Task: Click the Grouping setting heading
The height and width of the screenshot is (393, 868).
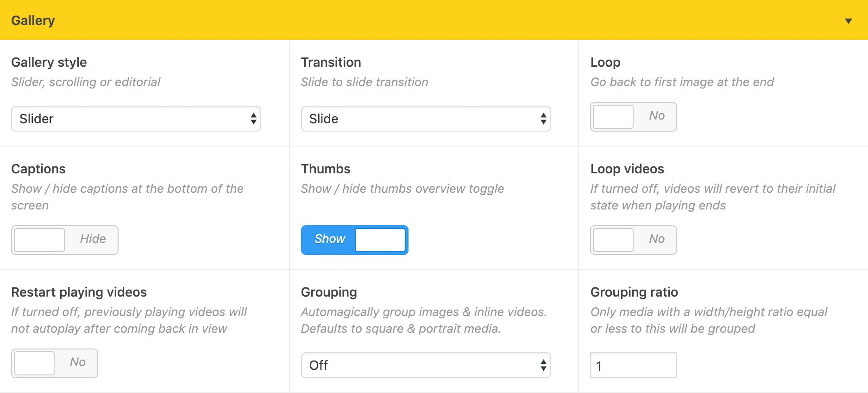Action: coord(329,292)
